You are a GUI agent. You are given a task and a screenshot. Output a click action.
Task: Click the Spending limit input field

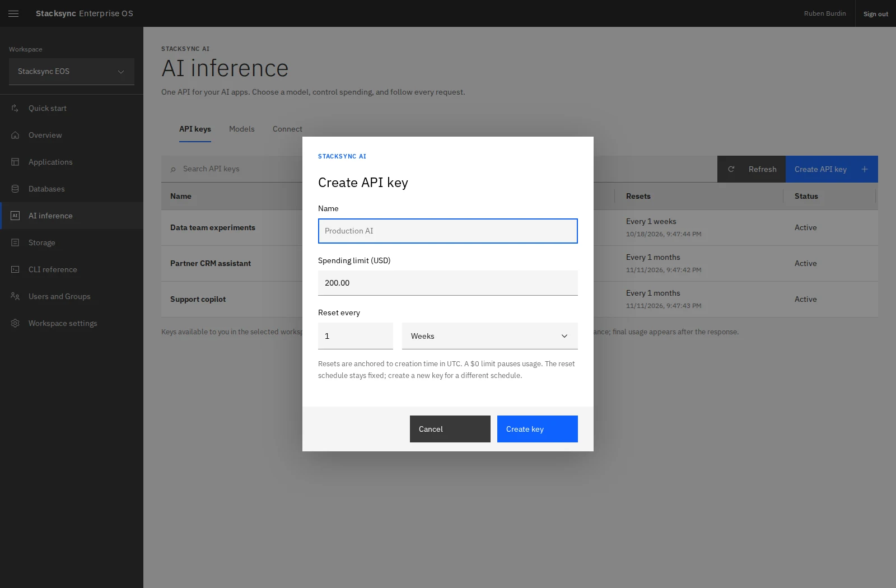click(448, 283)
